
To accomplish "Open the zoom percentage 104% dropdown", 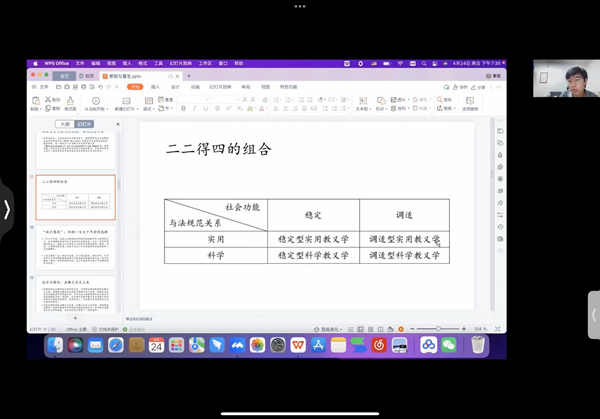I will tap(482, 328).
